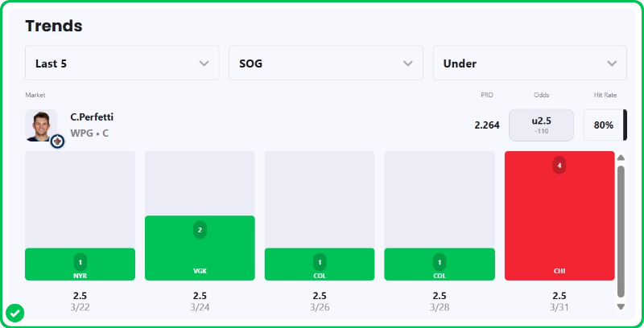Open the SOG stat type dropdown
The image size is (644, 328).
pyautogui.click(x=326, y=64)
